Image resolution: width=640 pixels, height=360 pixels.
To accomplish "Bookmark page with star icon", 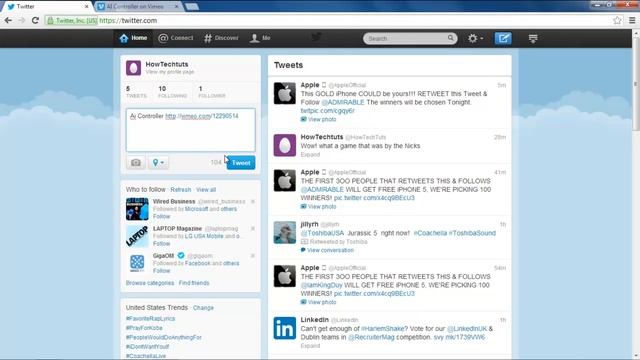I will pos(617,20).
